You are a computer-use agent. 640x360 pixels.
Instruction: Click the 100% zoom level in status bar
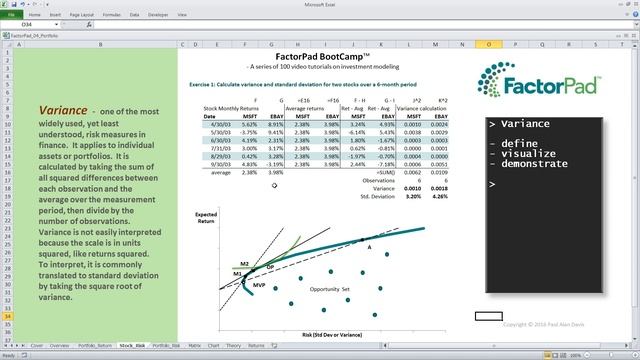click(576, 356)
